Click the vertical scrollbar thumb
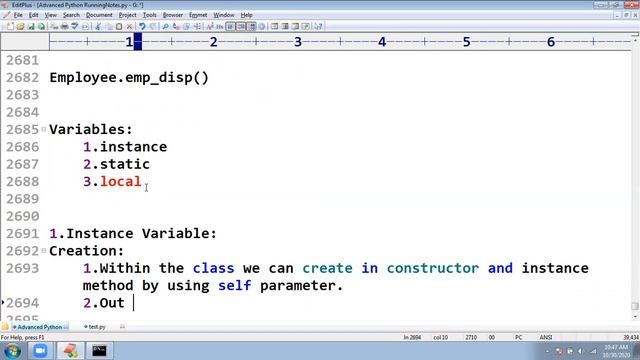The width and height of the screenshot is (640, 360). [x=635, y=306]
